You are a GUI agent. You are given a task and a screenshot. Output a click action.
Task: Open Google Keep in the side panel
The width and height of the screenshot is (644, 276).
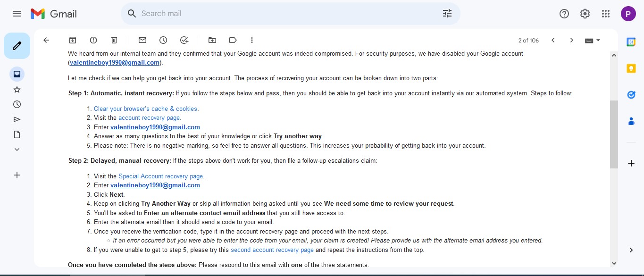(x=631, y=68)
